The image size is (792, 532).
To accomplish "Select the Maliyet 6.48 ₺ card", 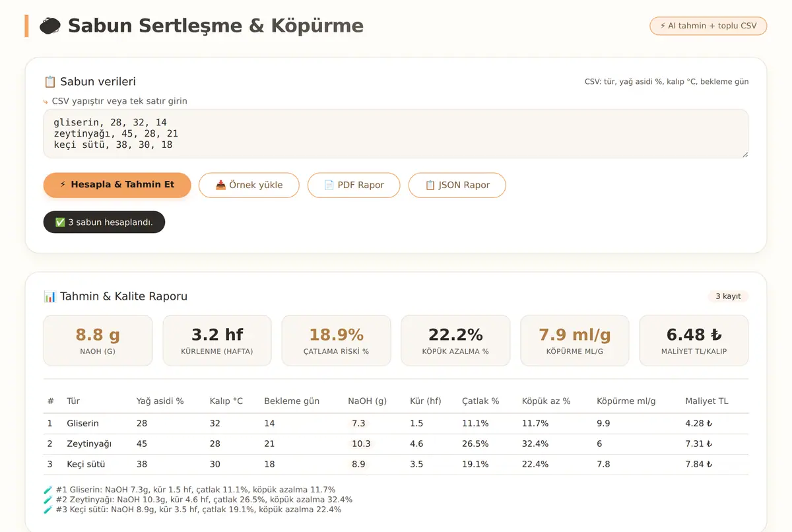I will (x=694, y=341).
